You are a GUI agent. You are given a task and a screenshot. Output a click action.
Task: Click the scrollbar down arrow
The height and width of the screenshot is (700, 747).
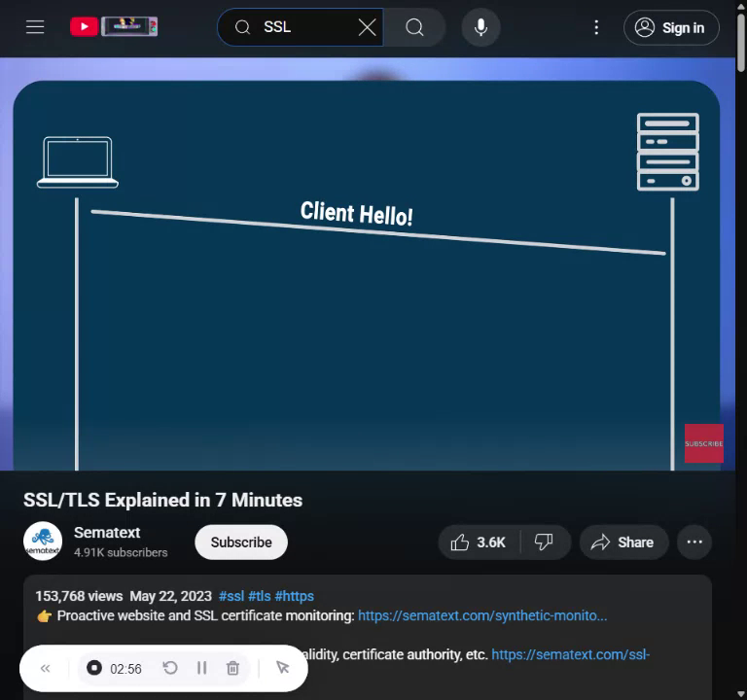[741, 693]
